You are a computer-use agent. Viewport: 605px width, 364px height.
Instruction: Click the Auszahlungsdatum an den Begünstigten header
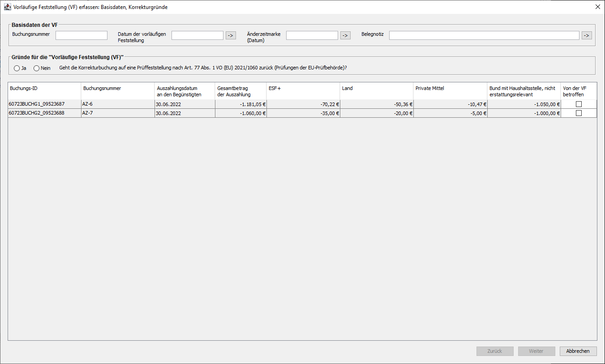(185, 91)
